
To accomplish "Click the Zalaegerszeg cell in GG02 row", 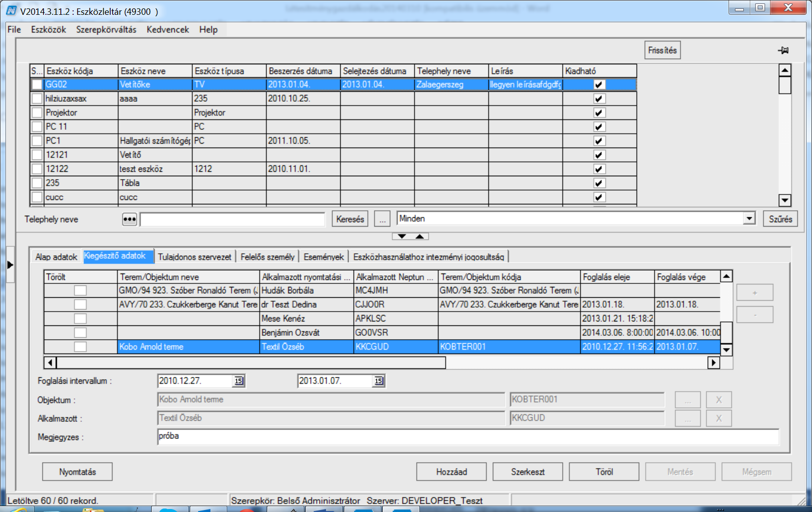I will [451, 84].
